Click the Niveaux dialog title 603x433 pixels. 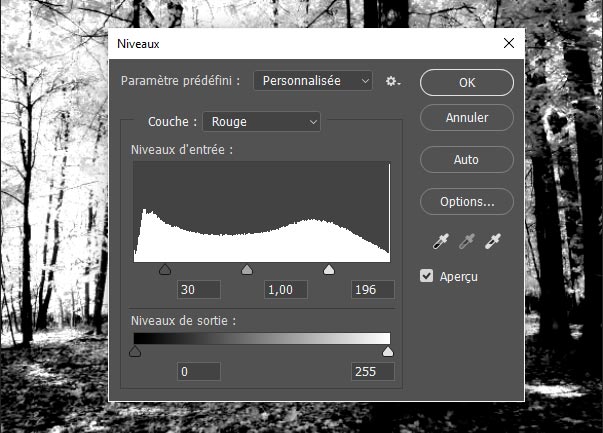point(138,44)
